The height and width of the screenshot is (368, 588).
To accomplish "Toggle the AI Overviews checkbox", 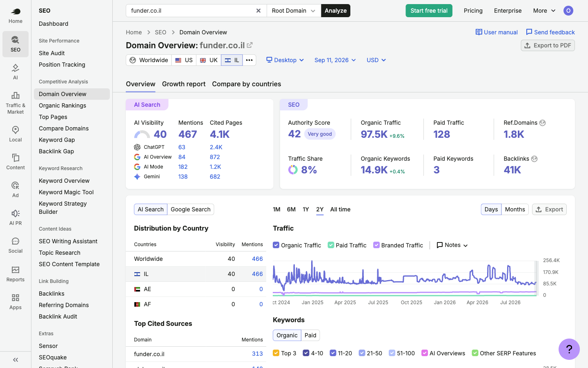I will click(x=425, y=353).
